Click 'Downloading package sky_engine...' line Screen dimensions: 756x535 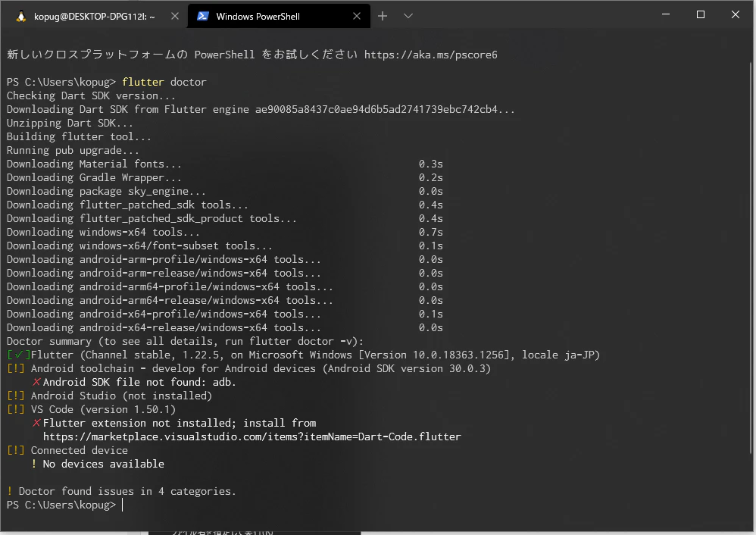coord(107,192)
